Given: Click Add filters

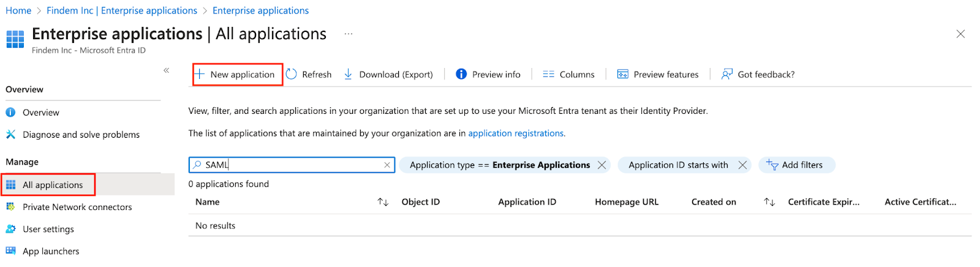Looking at the screenshot, I should [x=797, y=165].
